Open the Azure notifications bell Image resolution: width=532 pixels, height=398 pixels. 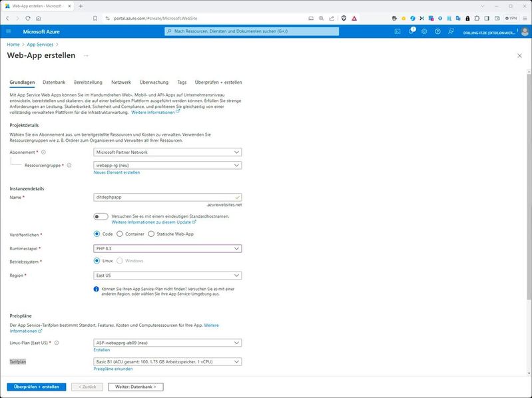coord(411,31)
